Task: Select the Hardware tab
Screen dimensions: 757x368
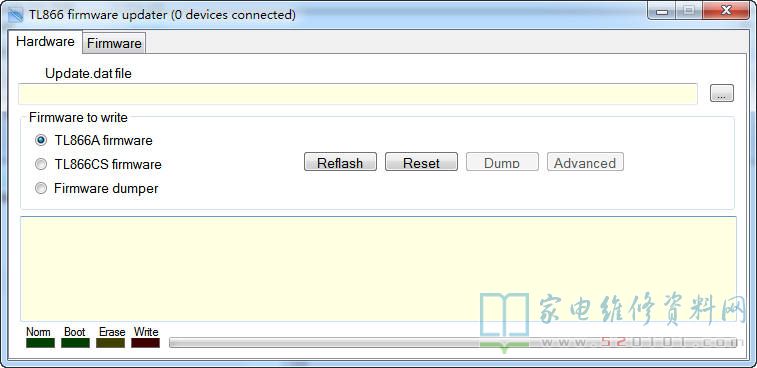Action: point(45,42)
